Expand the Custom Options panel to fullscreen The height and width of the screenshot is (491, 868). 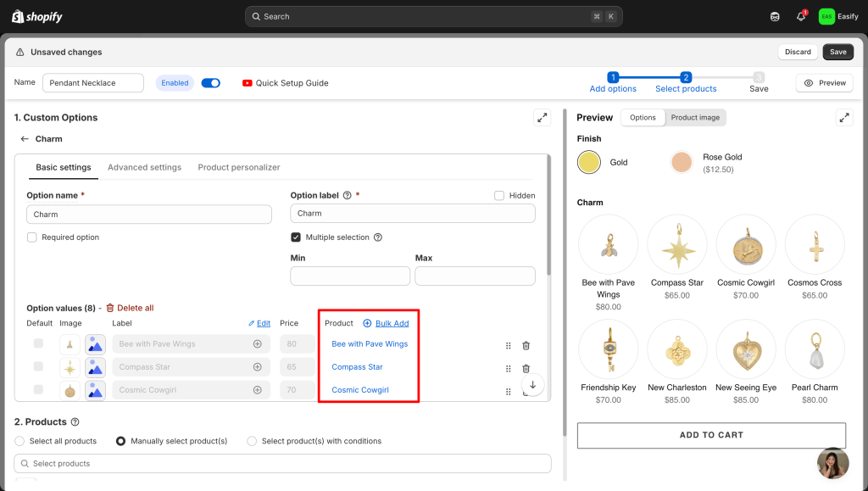point(542,118)
